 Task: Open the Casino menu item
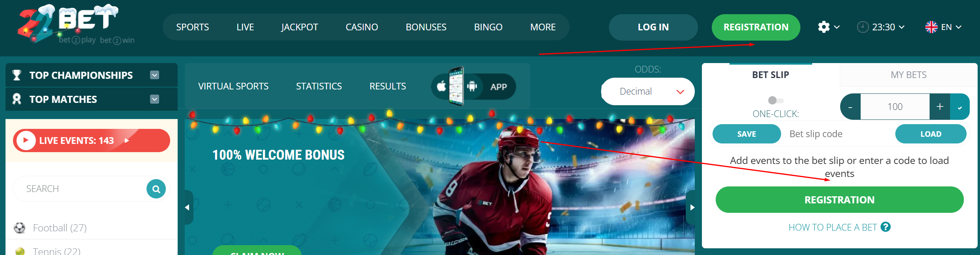(362, 27)
